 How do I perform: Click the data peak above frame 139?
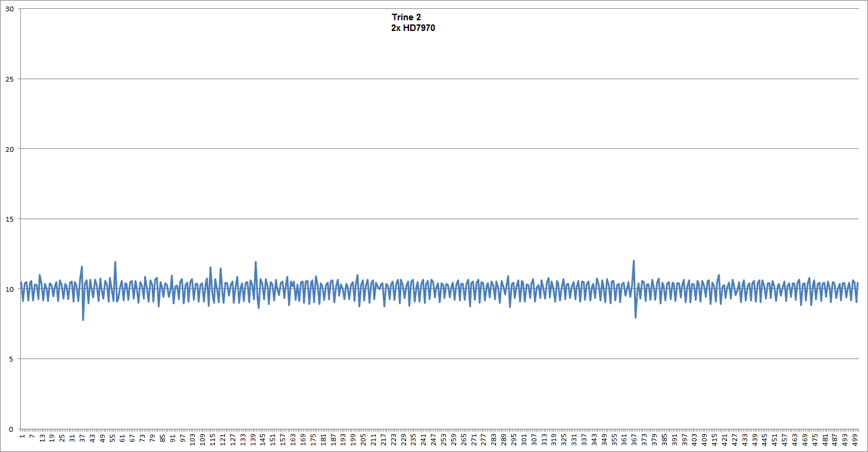[255, 262]
